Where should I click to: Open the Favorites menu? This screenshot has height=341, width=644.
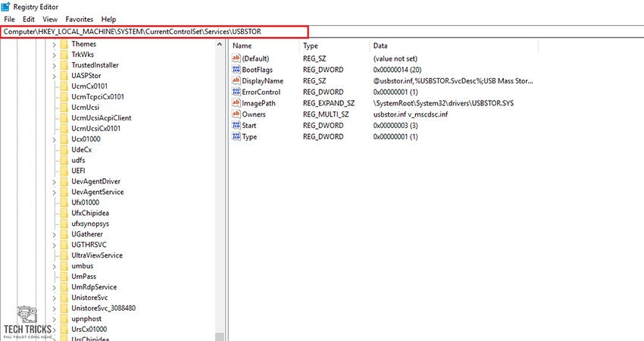point(80,19)
